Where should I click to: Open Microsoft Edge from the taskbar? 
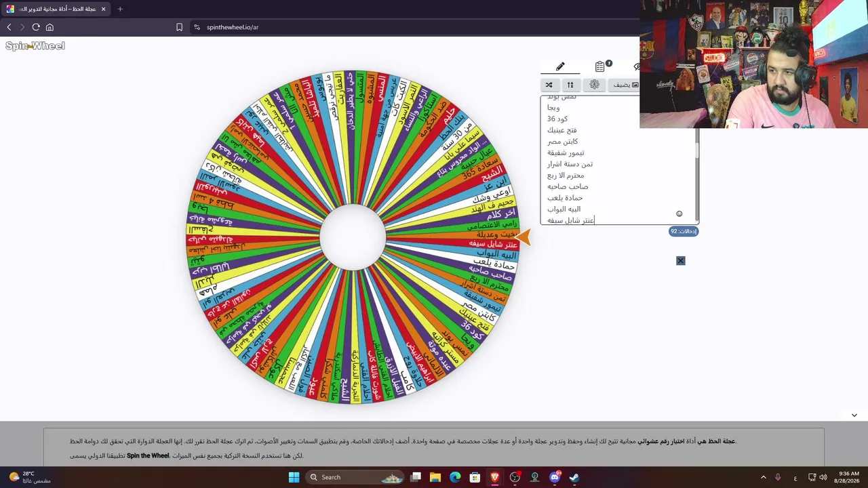(455, 477)
